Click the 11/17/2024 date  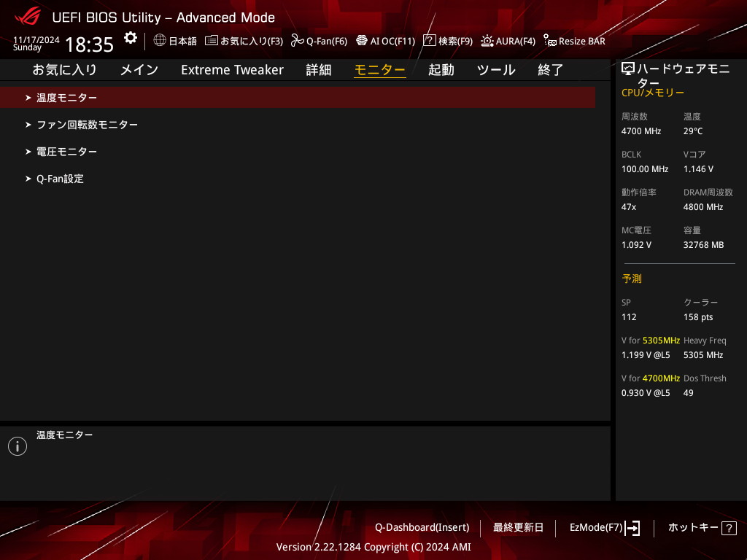click(36, 39)
